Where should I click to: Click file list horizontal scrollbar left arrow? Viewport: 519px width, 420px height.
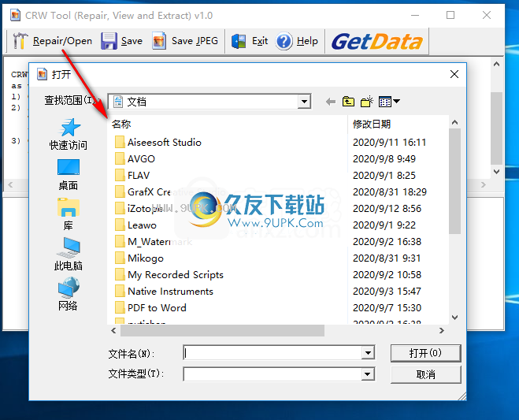(x=114, y=331)
